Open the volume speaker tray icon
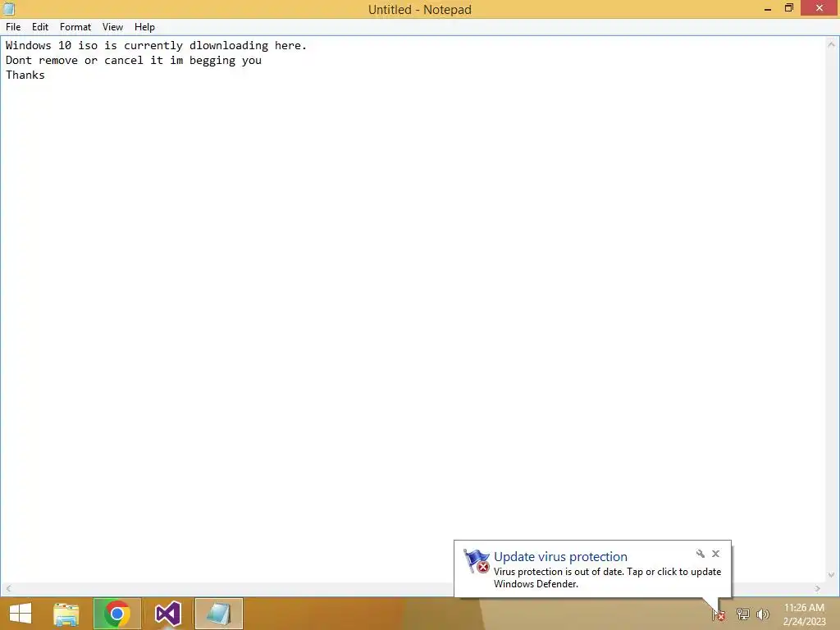This screenshot has height=630, width=840. (763, 614)
